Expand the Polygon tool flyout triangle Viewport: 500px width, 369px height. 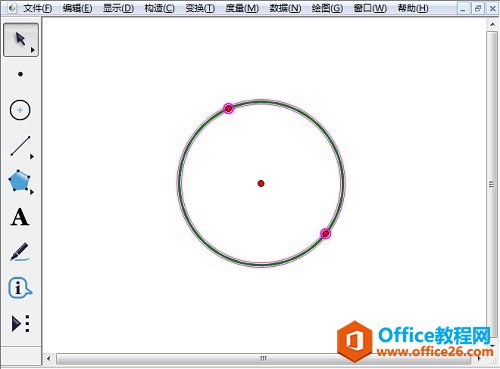[x=32, y=192]
